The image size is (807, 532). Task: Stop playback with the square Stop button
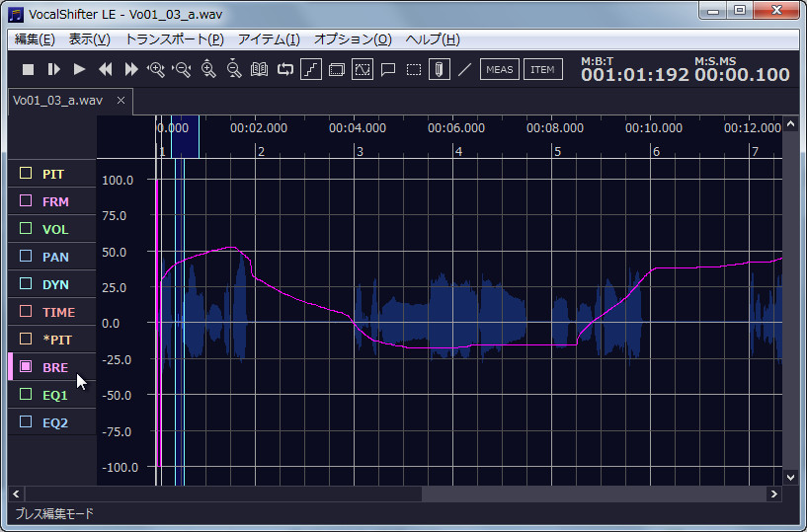click(x=29, y=69)
